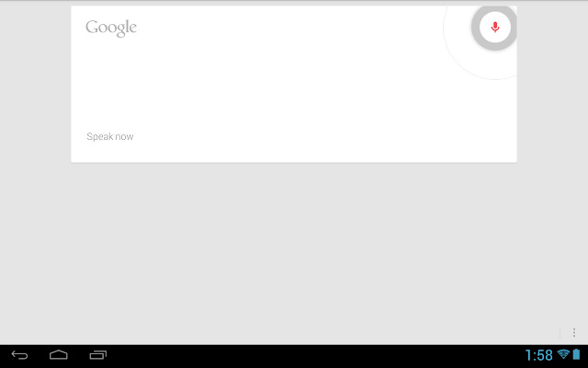Click the gray ring around the microphone
This screenshot has width=588, height=368.
[x=476, y=27]
